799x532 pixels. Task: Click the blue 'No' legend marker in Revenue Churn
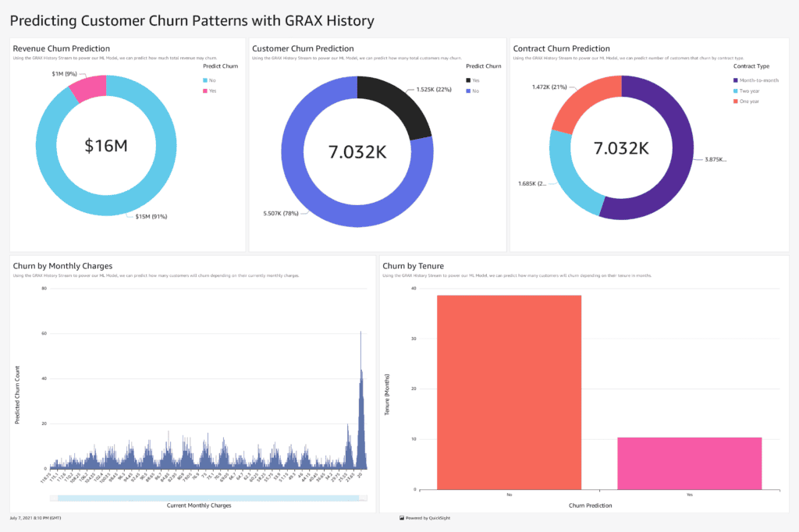tap(206, 80)
